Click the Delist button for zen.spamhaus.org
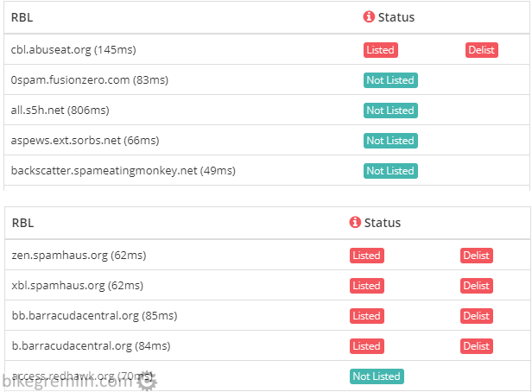This screenshot has width=532, height=392. pos(477,256)
